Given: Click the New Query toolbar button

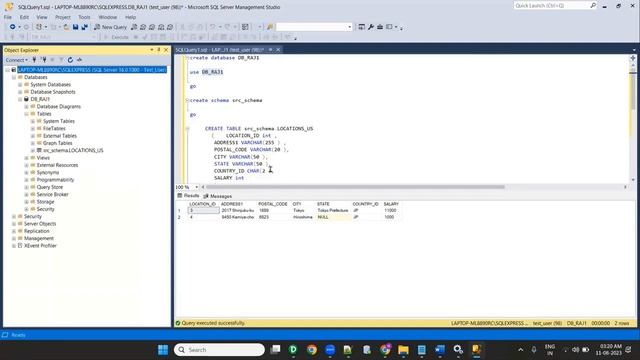Looking at the screenshot, I should pos(111,27).
